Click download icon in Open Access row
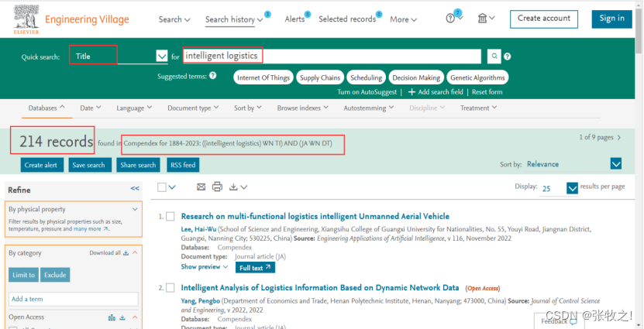 (122, 317)
